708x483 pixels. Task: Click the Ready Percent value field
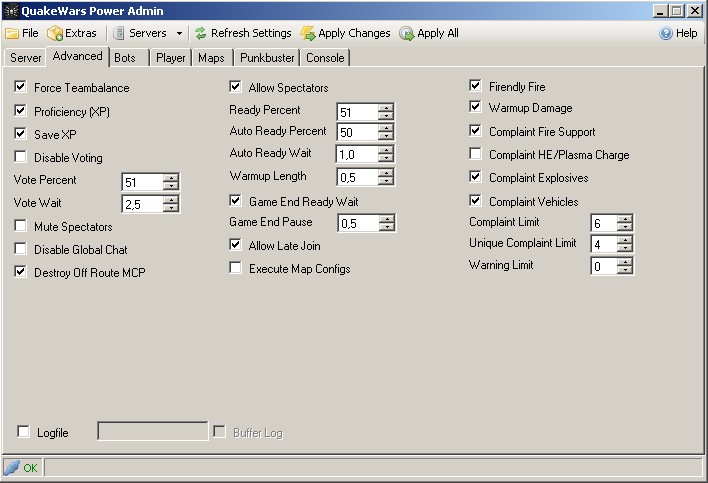[x=357, y=112]
